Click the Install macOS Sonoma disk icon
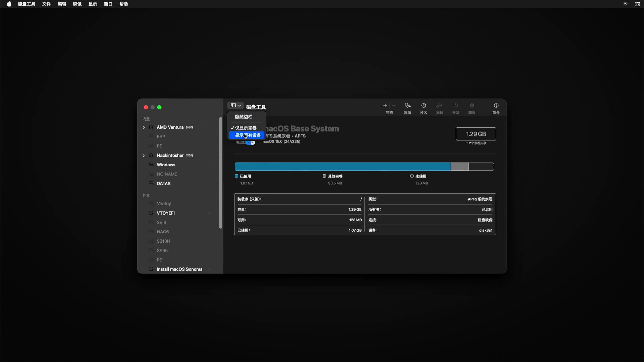Viewport: 644px width, 362px height. pos(151,269)
